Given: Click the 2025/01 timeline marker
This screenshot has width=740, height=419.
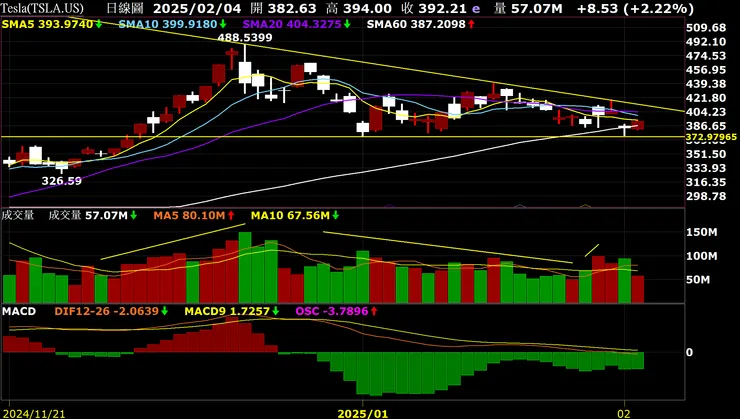Looking at the screenshot, I should 362,414.
